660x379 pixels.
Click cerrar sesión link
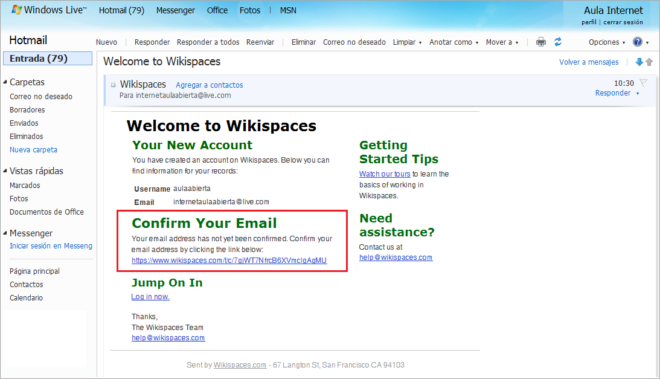(x=623, y=22)
